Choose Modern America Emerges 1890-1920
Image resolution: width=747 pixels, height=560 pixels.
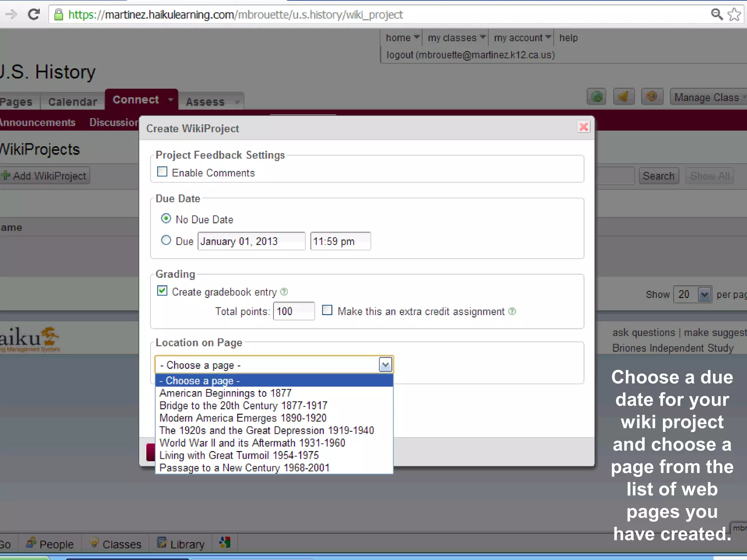coord(274,418)
